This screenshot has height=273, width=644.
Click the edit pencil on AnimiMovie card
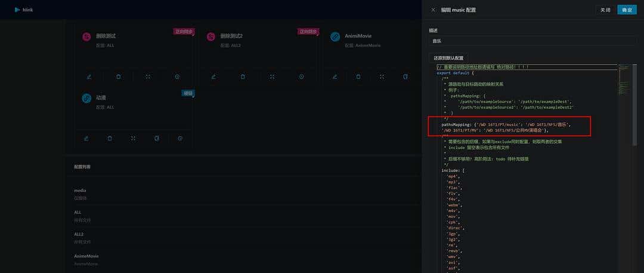335,76
